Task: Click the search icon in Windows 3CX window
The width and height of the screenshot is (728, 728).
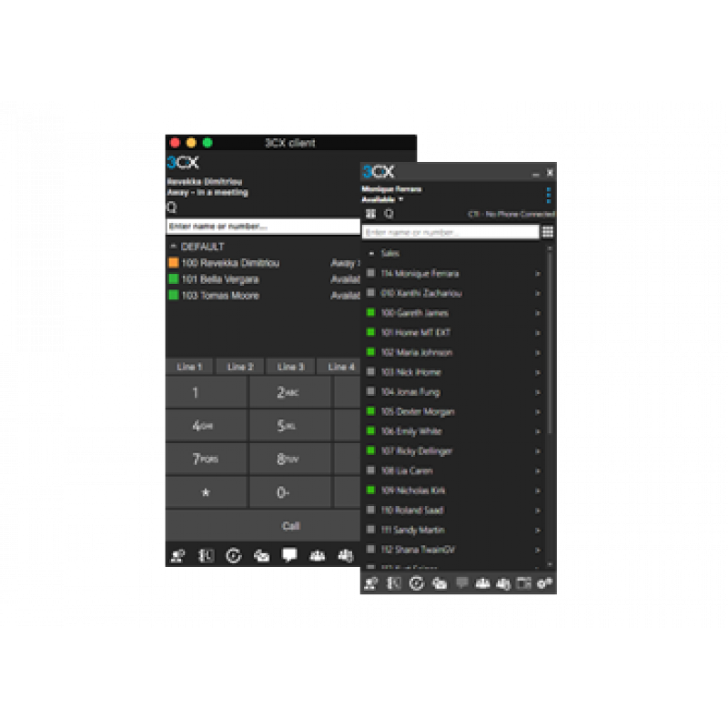Action: 389,214
